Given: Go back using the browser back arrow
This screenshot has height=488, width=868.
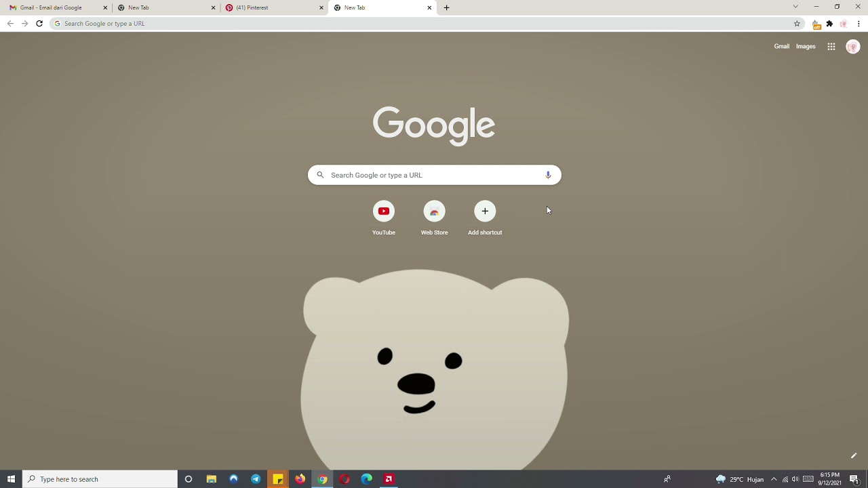Looking at the screenshot, I should click(10, 24).
